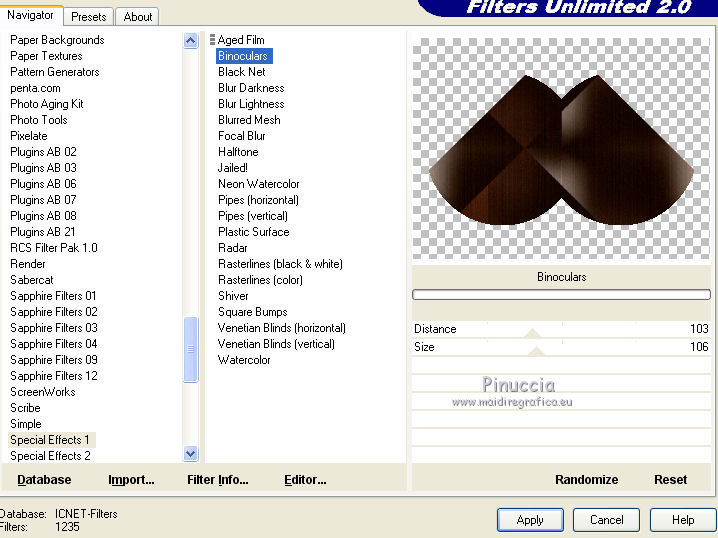
Task: Select the Radar filter
Action: tap(233, 248)
